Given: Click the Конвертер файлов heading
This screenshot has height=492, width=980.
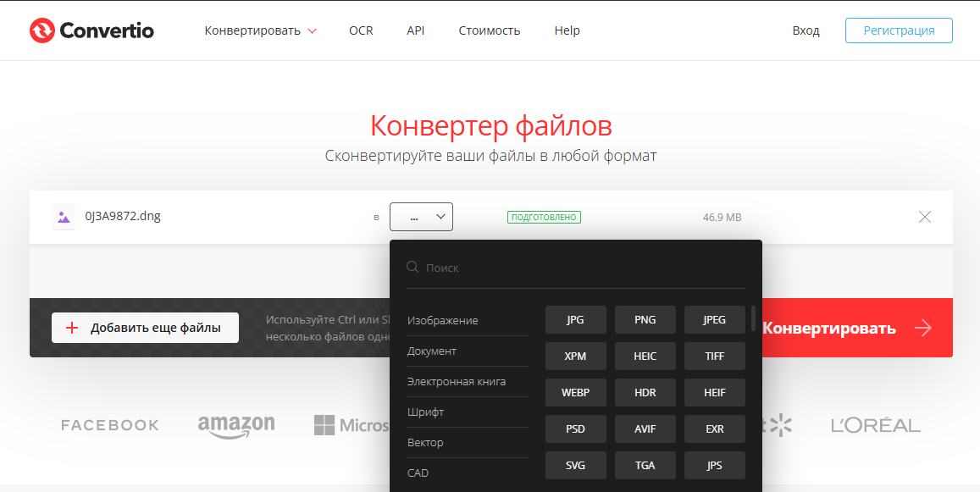Looking at the screenshot, I should point(490,125).
